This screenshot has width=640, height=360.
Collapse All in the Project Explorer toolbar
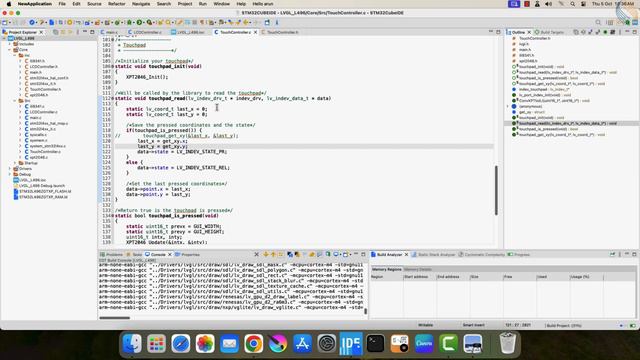pyautogui.click(x=56, y=32)
